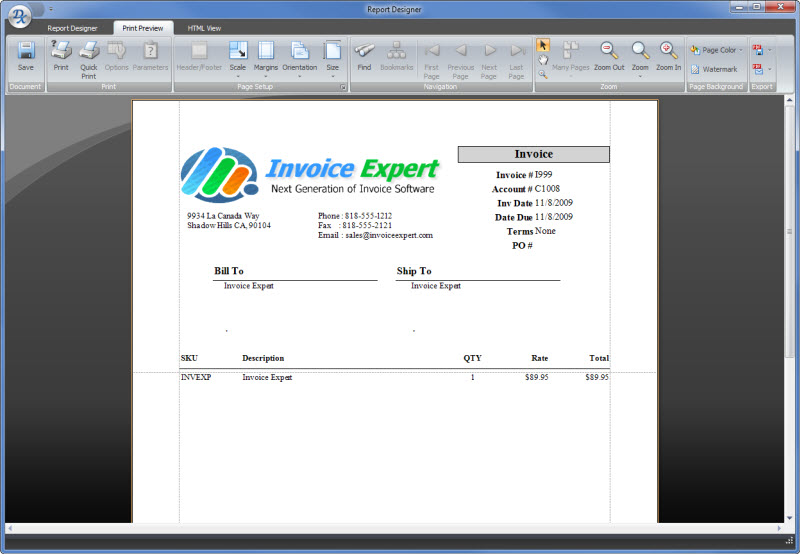800x554 pixels.
Task: Click the Description column header
Action: click(x=263, y=358)
